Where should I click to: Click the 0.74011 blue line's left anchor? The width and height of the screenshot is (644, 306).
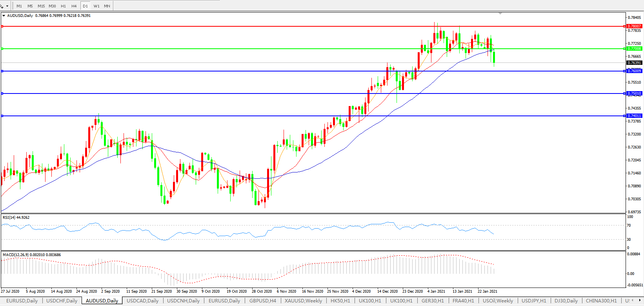tap(2, 116)
